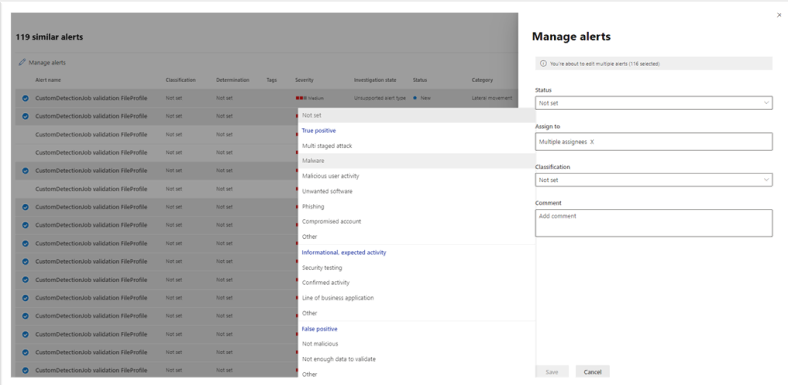788x385 pixels.
Task: Click the info icon in the banner
Action: click(x=543, y=64)
